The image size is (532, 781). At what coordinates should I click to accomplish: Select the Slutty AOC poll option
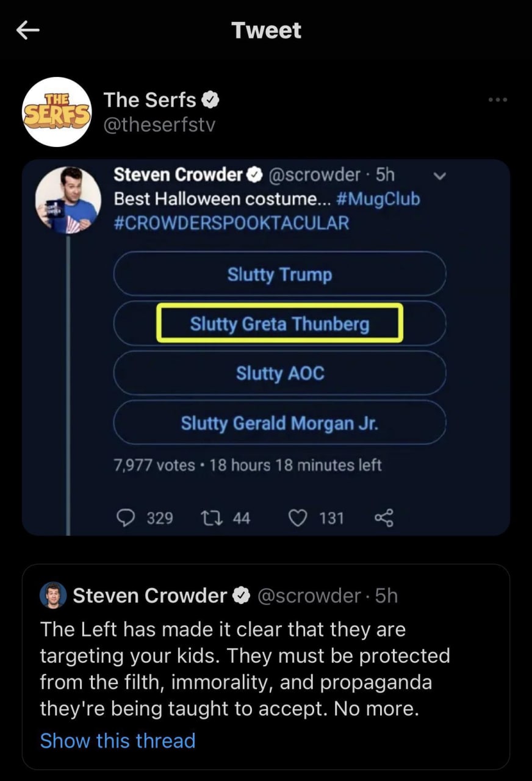coord(279,373)
